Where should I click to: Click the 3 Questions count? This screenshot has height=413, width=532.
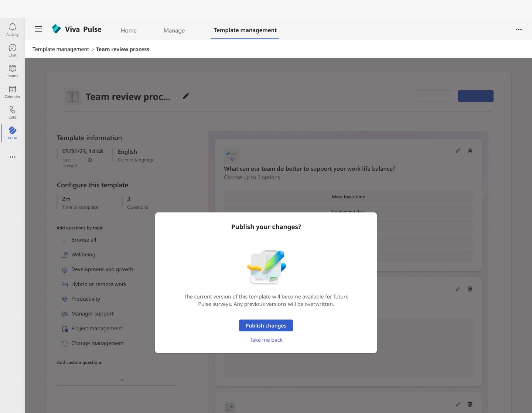[x=129, y=199]
